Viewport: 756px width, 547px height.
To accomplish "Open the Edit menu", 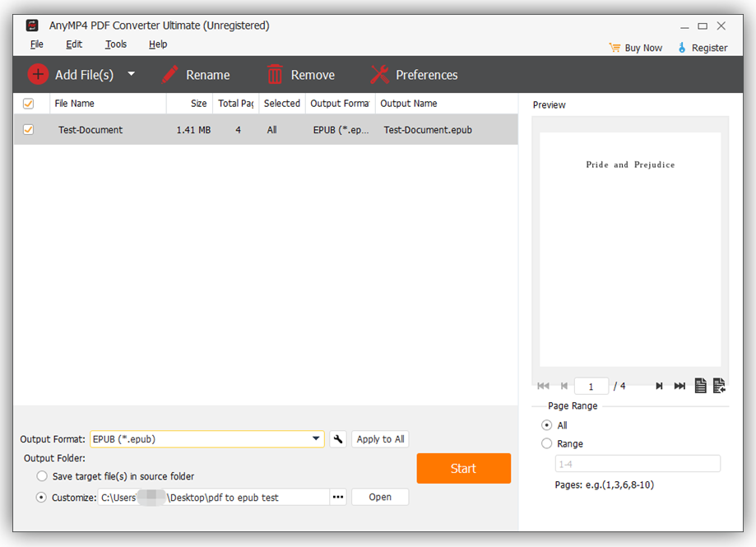I will coord(74,44).
